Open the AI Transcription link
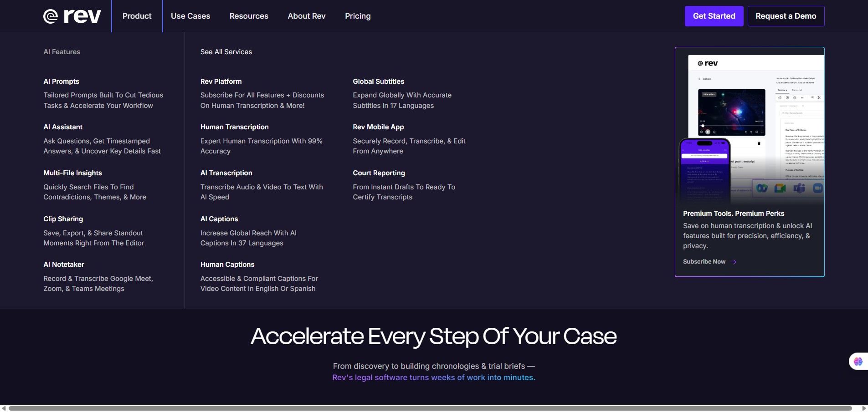868x412 pixels. [x=226, y=173]
